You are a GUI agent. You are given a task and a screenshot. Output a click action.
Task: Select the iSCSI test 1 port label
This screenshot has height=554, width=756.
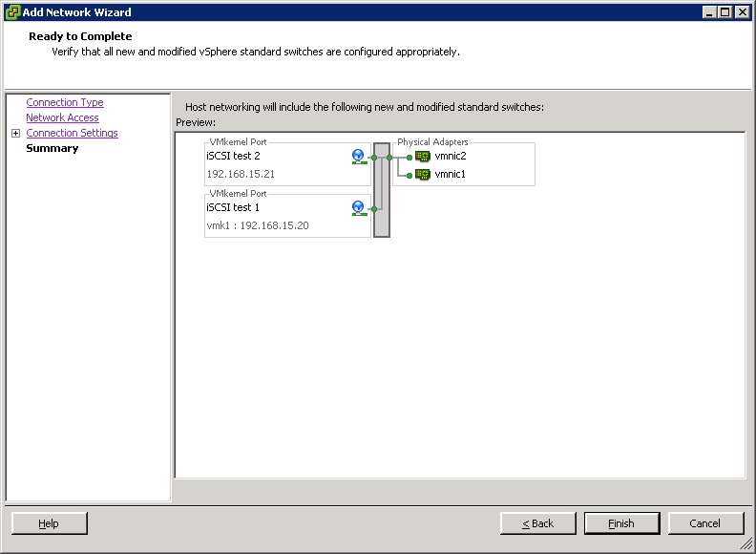click(233, 207)
